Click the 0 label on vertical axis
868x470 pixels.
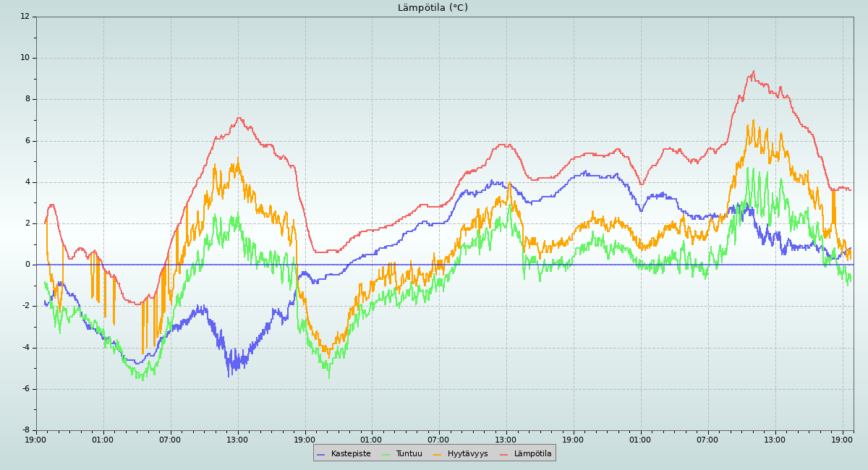27,265
